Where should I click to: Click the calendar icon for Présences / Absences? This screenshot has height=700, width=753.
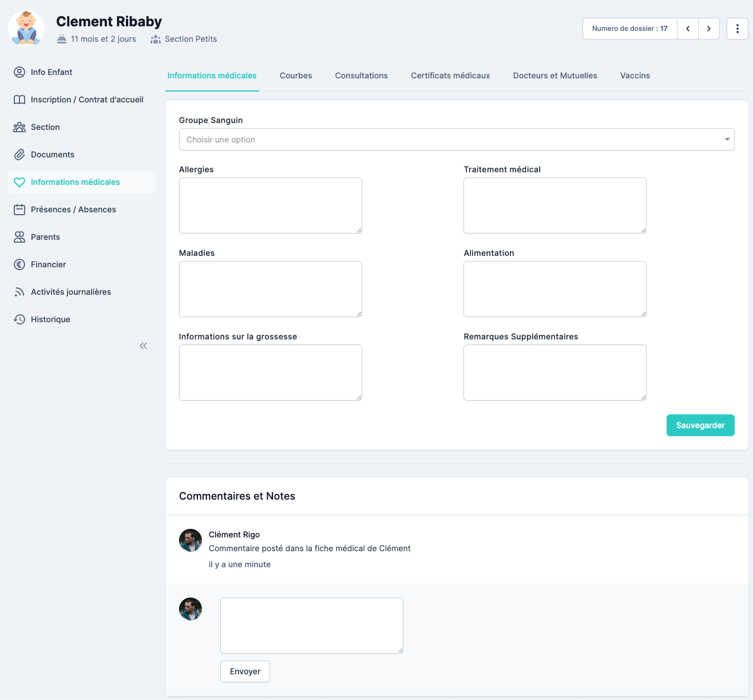(19, 209)
